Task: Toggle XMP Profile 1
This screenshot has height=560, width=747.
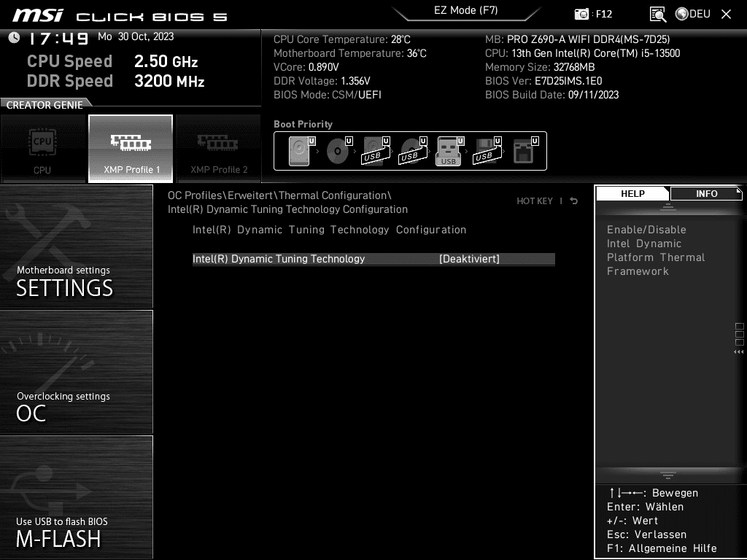Action: [x=131, y=149]
